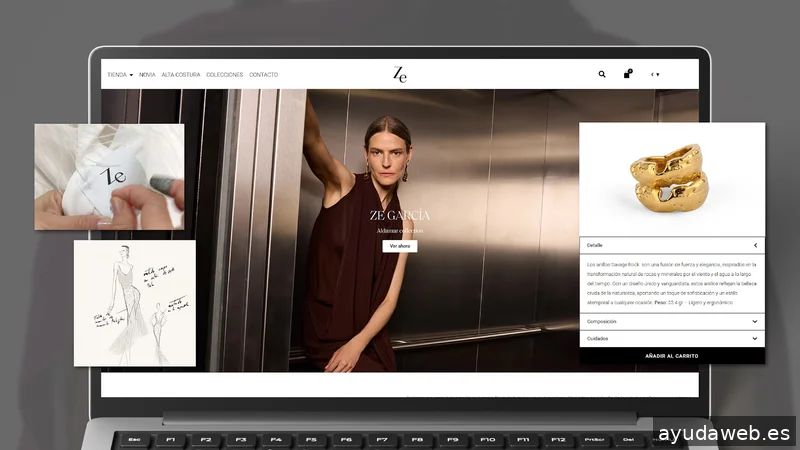
Task: Open the COLECCIONES menu item
Action: pyautogui.click(x=224, y=74)
